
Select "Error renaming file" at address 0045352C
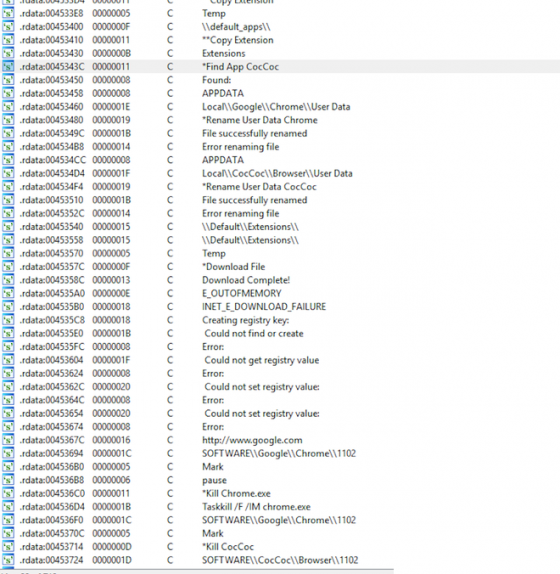coord(240,213)
